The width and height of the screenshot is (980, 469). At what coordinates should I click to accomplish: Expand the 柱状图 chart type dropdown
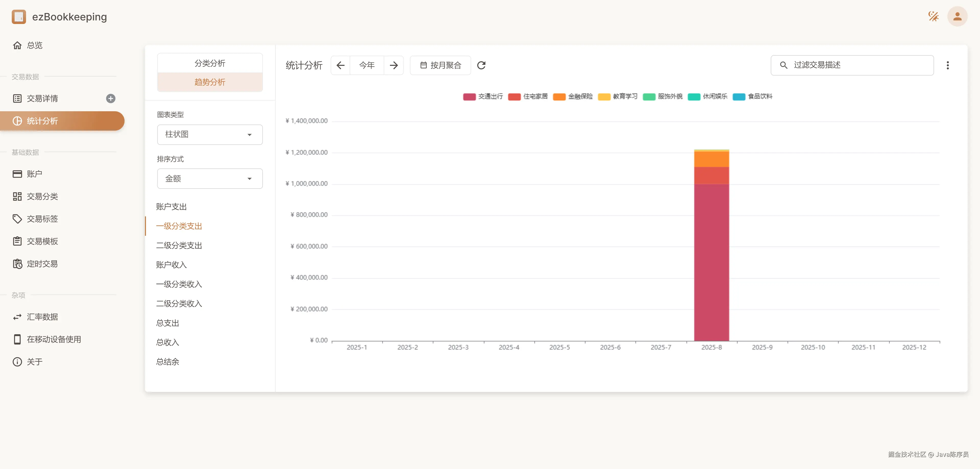pos(210,135)
